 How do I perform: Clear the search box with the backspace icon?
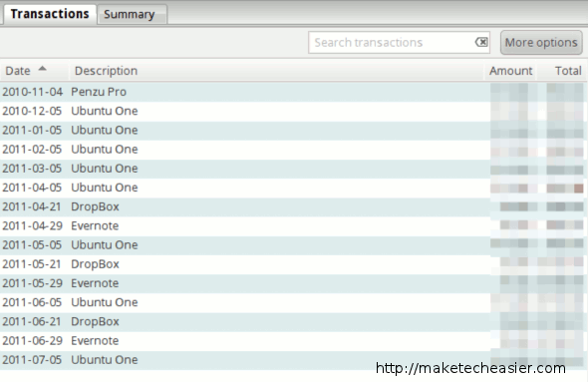481,43
